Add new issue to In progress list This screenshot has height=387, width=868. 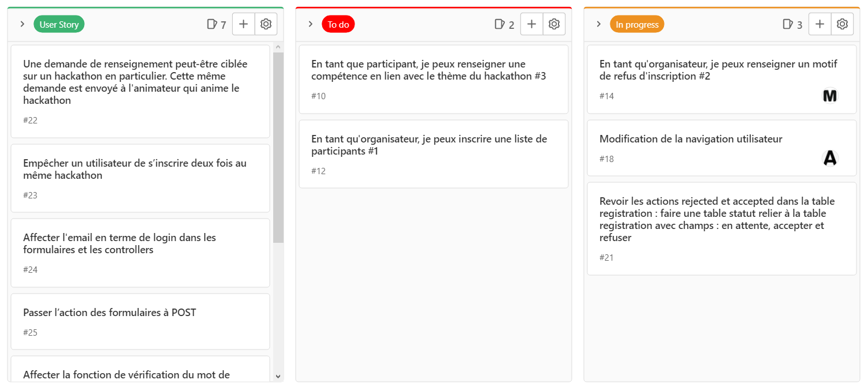coord(820,24)
